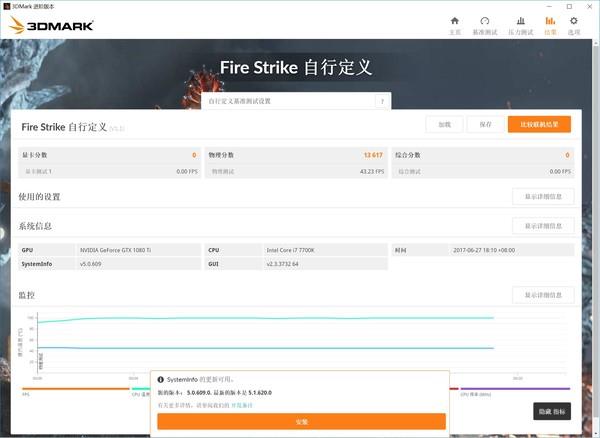
Task: Click the Intel Core i7 7700K CPU value
Action: [290, 250]
